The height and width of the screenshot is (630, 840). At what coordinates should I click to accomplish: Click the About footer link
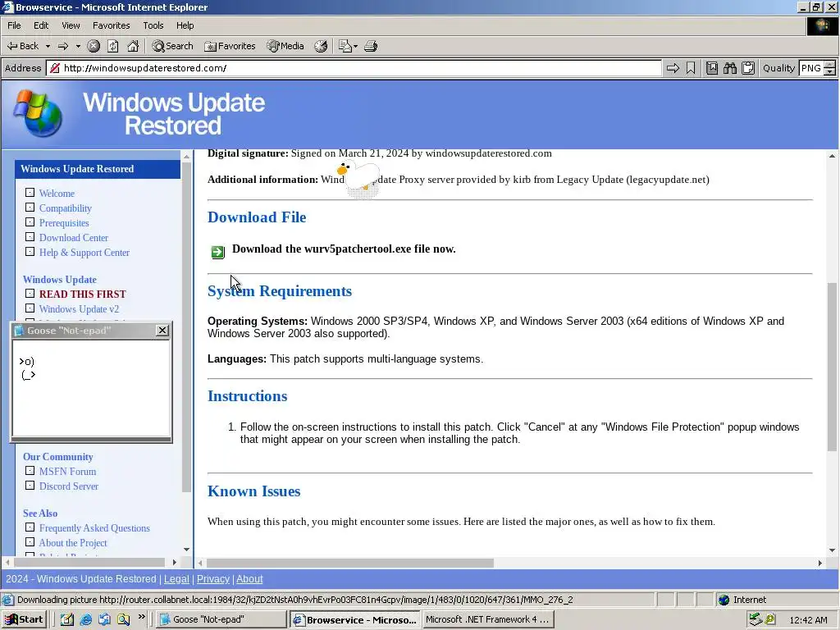(249, 579)
